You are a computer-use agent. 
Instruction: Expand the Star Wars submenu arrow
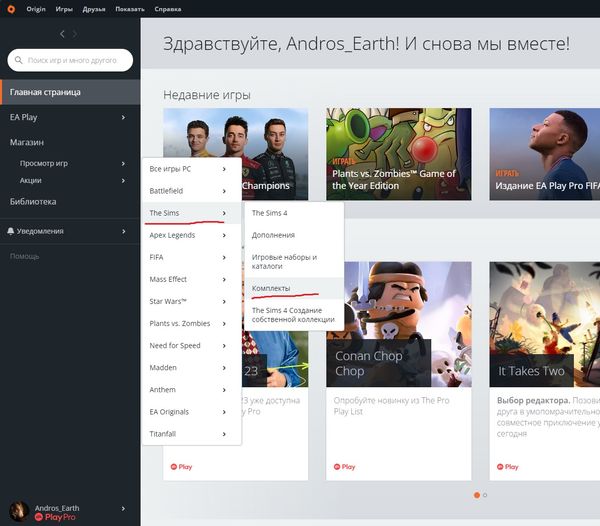[x=224, y=301]
